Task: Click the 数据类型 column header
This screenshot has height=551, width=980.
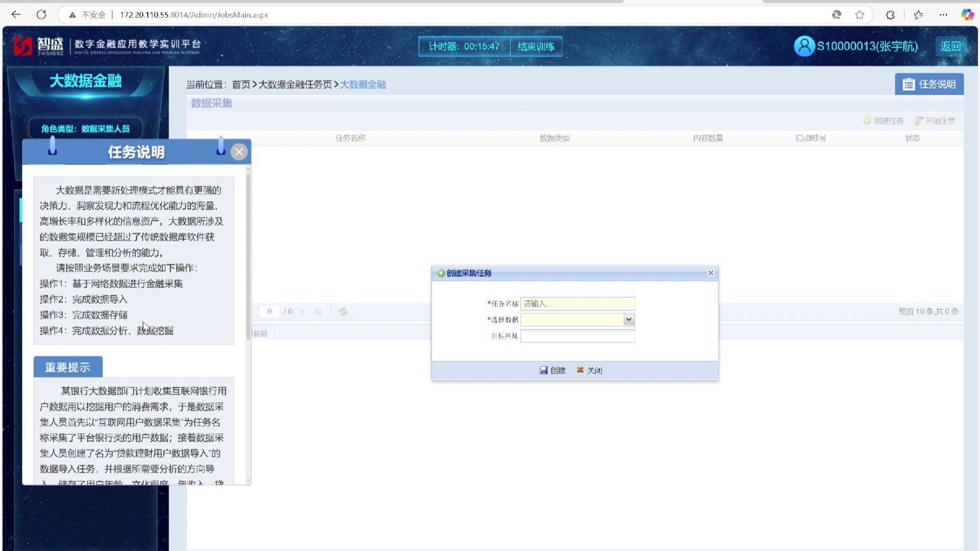Action: [x=555, y=138]
